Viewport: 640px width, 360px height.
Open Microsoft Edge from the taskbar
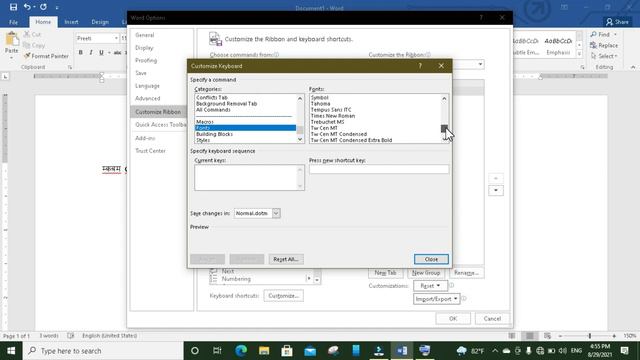coord(241,351)
